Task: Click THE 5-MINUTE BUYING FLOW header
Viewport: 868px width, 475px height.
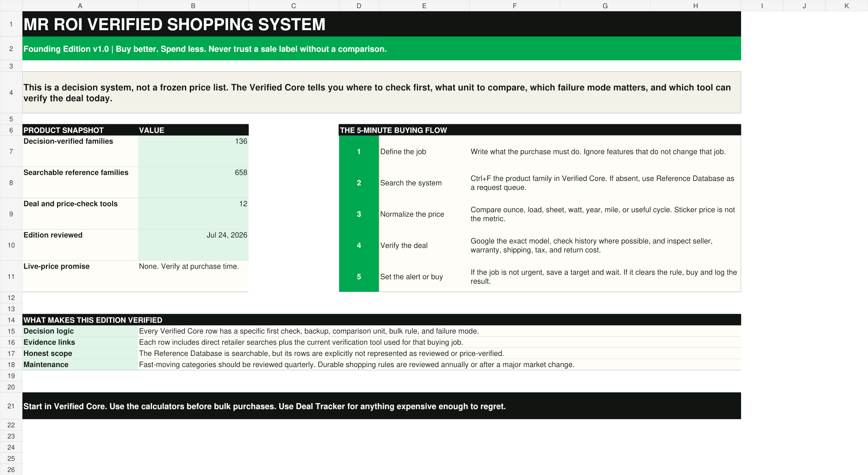Action: pyautogui.click(x=540, y=130)
